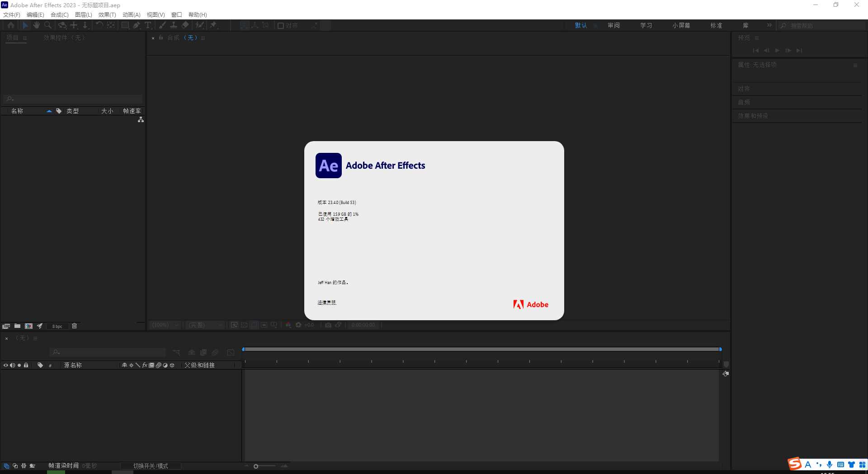Select the Rotation tool
The height and width of the screenshot is (474, 868).
(99, 25)
